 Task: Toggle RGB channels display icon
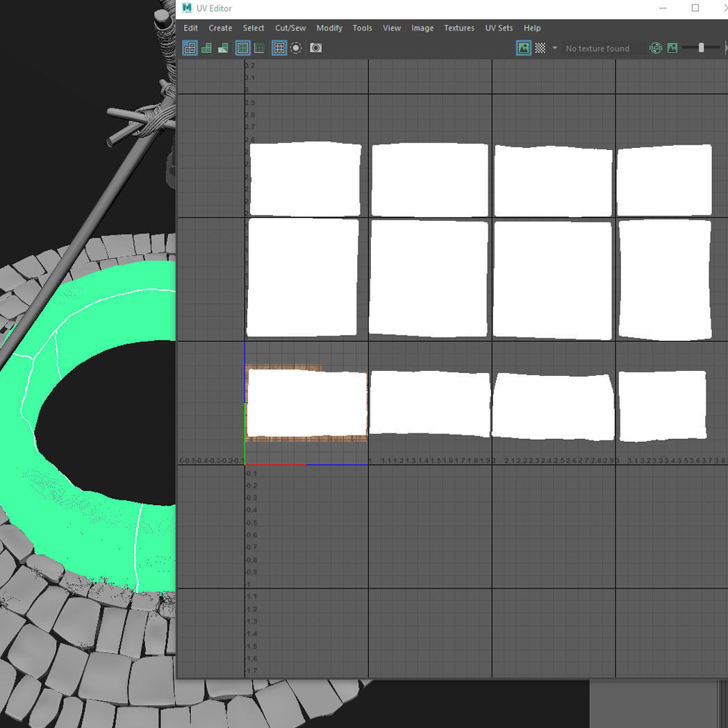656,48
